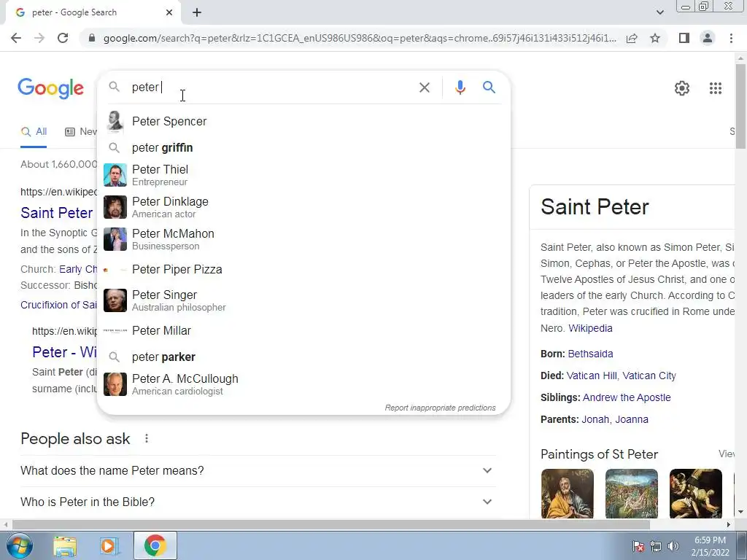
Task: Open Action Center flag tray icon
Action: coord(638,546)
